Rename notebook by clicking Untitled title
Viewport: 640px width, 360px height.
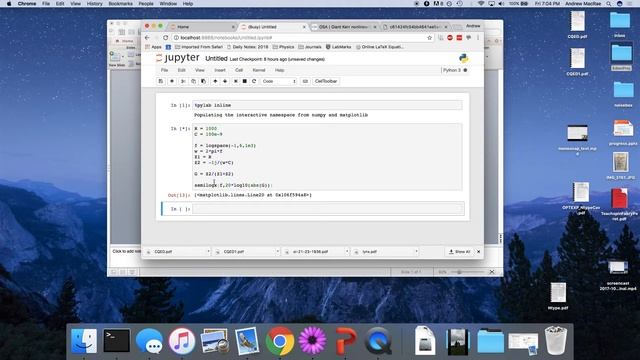coord(216,59)
